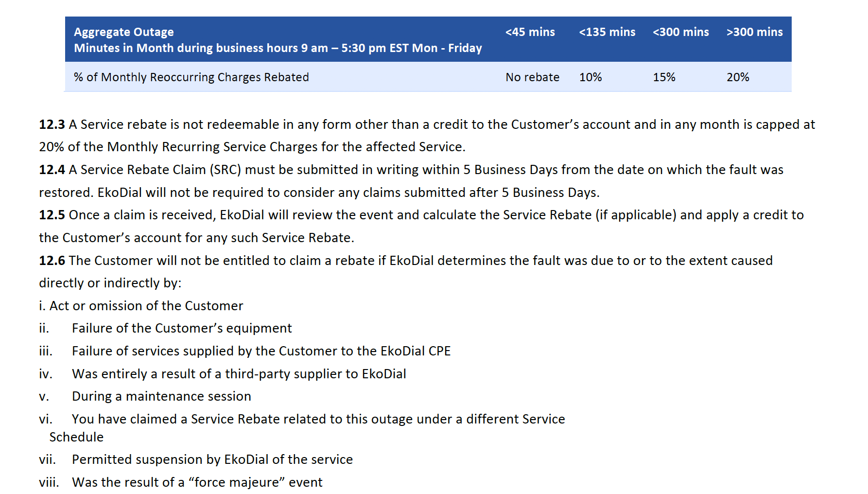Viewport: 868px width, 494px height.
Task: Click the '<300 mins' column header
Action: (x=681, y=32)
